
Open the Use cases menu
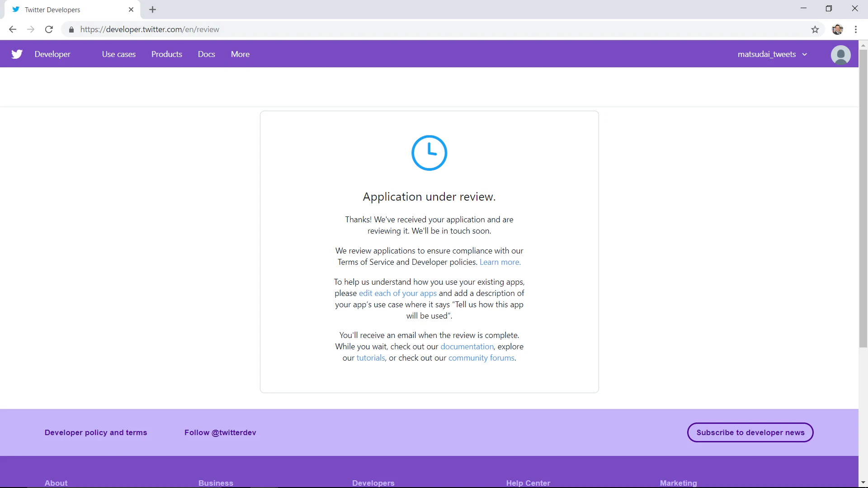[119, 54]
